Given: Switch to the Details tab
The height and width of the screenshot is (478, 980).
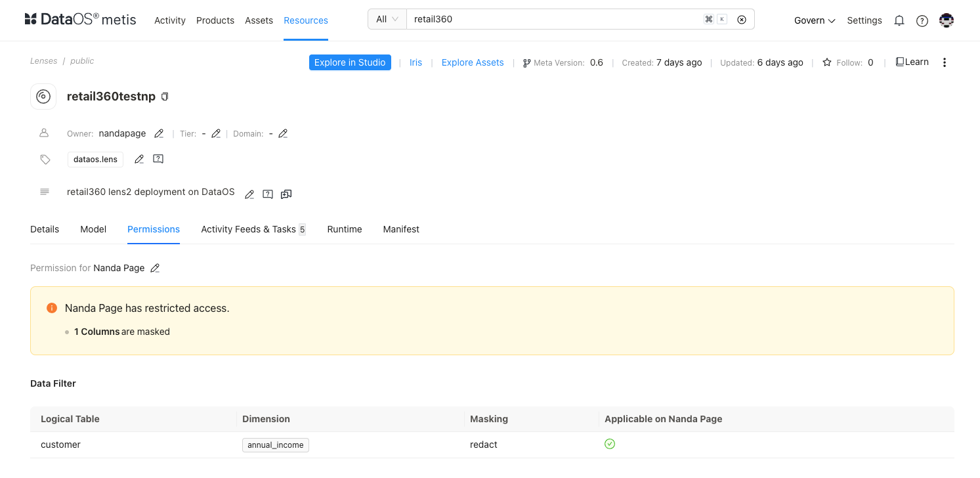Looking at the screenshot, I should [45, 229].
